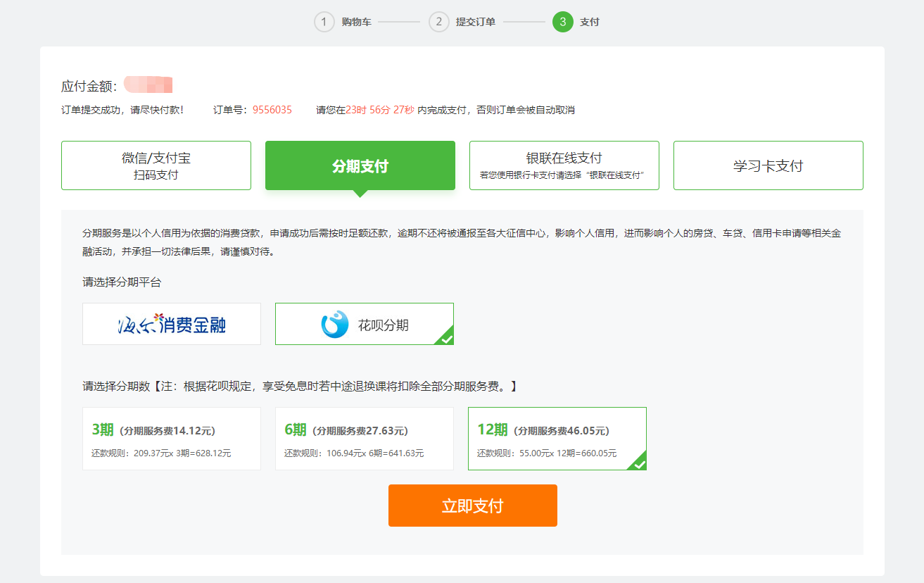
Task: Select the 分期支付 payment method
Action: 360,165
